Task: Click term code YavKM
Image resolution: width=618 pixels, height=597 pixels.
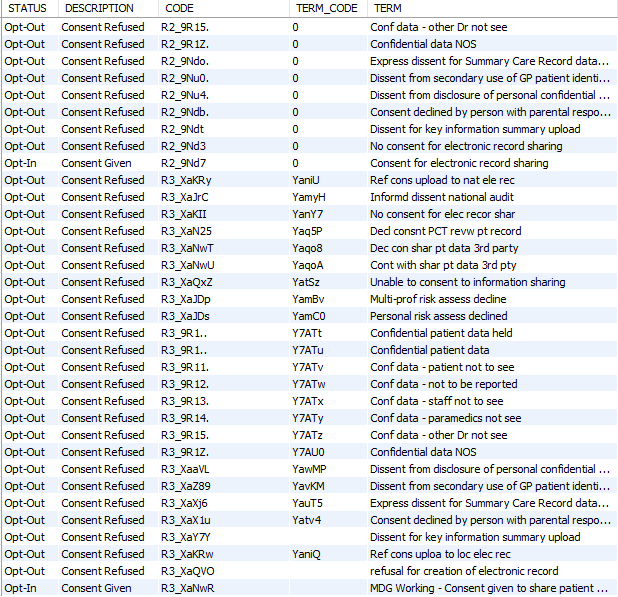Action: pyautogui.click(x=308, y=485)
